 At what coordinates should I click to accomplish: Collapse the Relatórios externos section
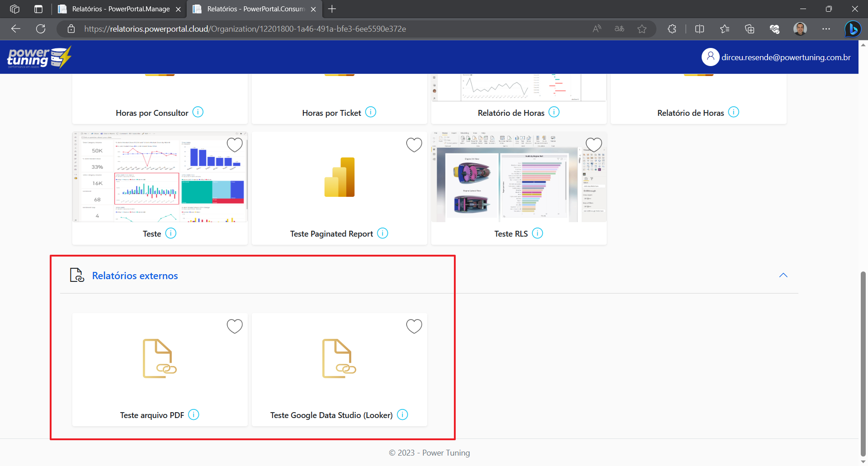point(783,276)
